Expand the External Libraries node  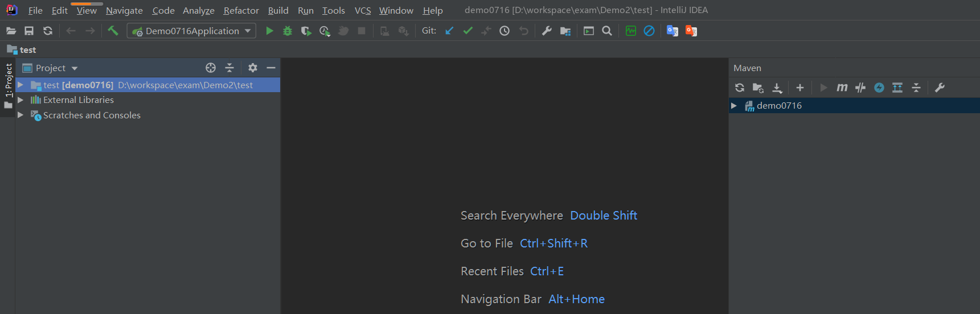[20, 100]
